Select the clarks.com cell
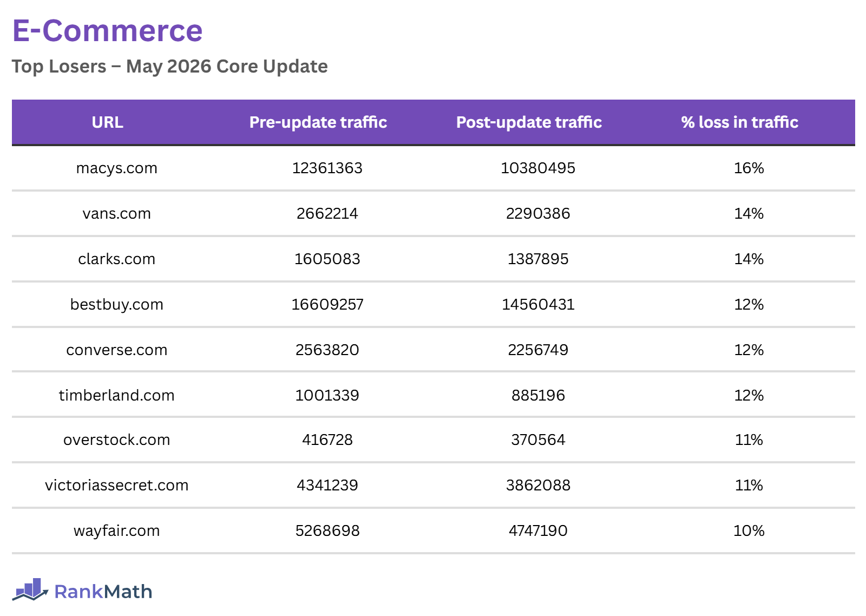This screenshot has height=616, width=866. coord(117,259)
